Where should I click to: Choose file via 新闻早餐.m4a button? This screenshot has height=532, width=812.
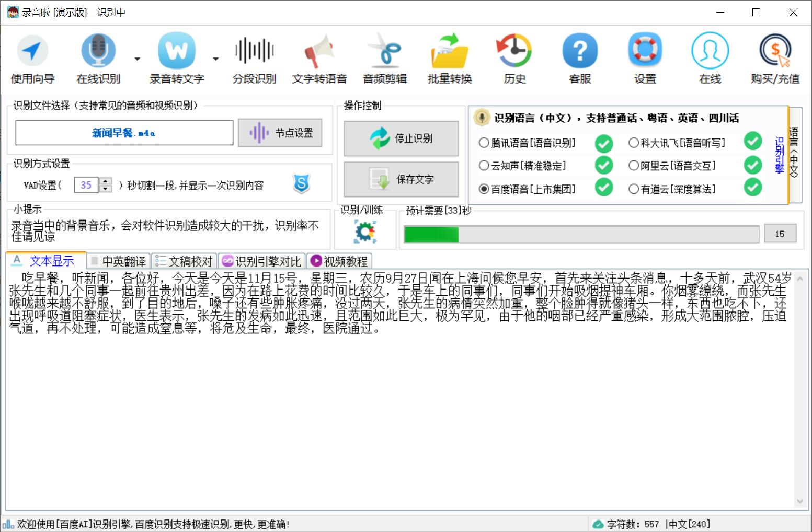[x=124, y=133]
